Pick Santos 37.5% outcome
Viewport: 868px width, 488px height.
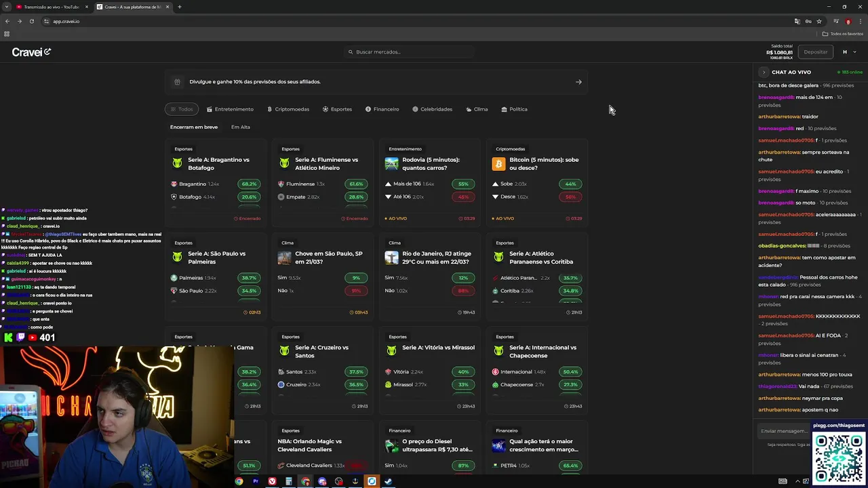click(356, 372)
